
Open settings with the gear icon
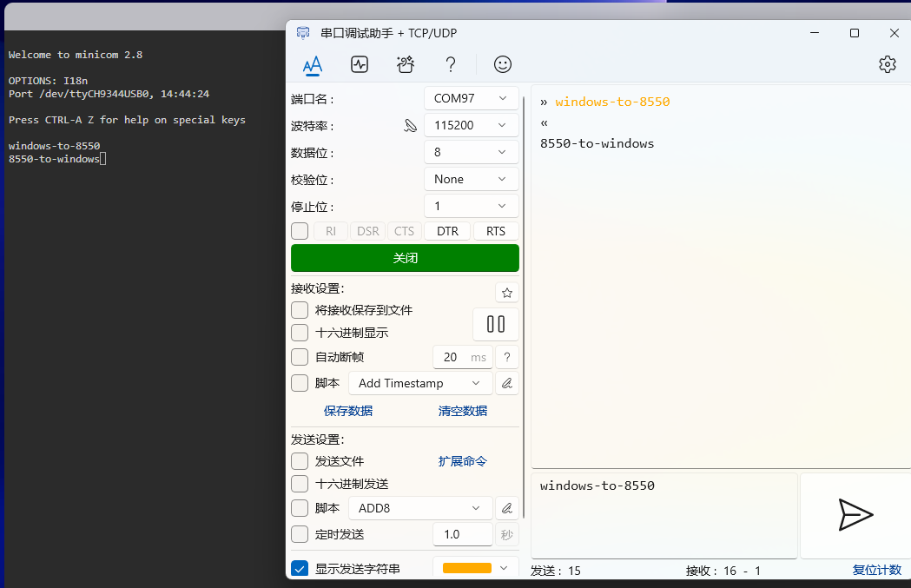(887, 64)
